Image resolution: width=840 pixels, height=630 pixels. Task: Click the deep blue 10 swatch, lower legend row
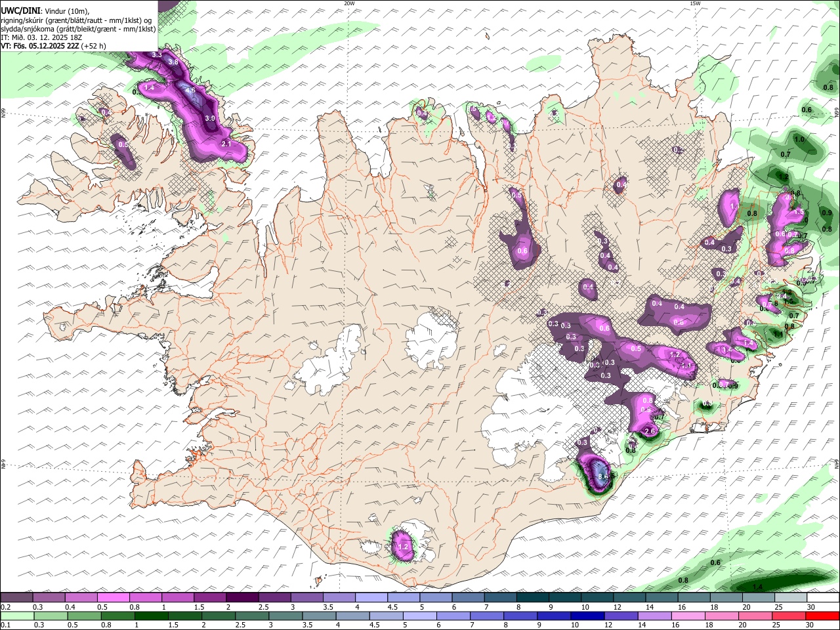point(588,616)
